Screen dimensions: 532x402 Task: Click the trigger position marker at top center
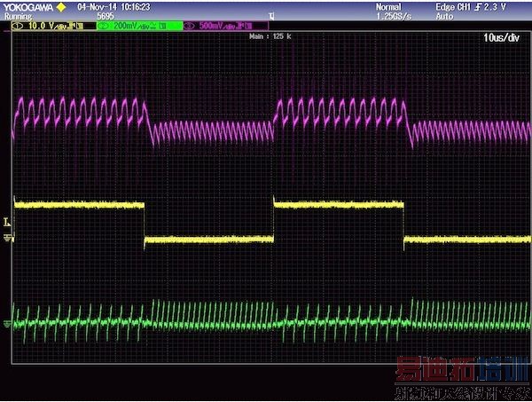(x=271, y=16)
